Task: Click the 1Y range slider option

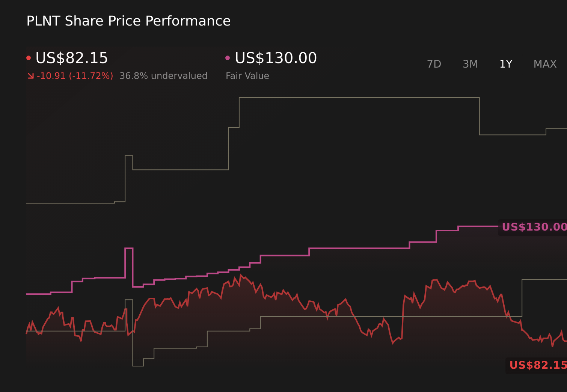Action: pyautogui.click(x=505, y=64)
